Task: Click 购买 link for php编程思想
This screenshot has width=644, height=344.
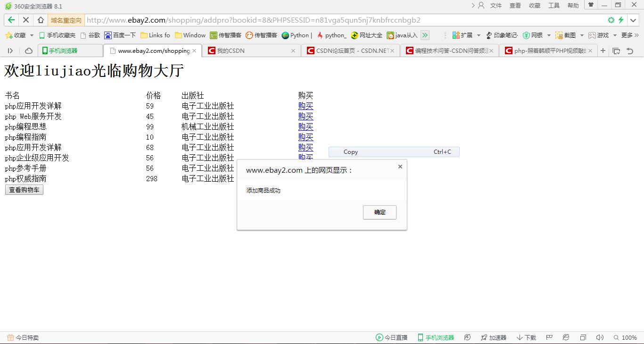Action: pos(305,127)
